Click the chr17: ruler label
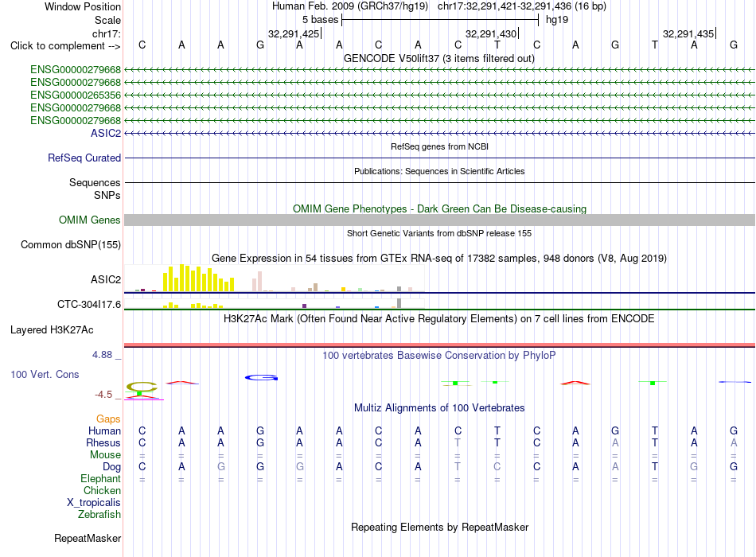The image size is (756, 557). 106,33
